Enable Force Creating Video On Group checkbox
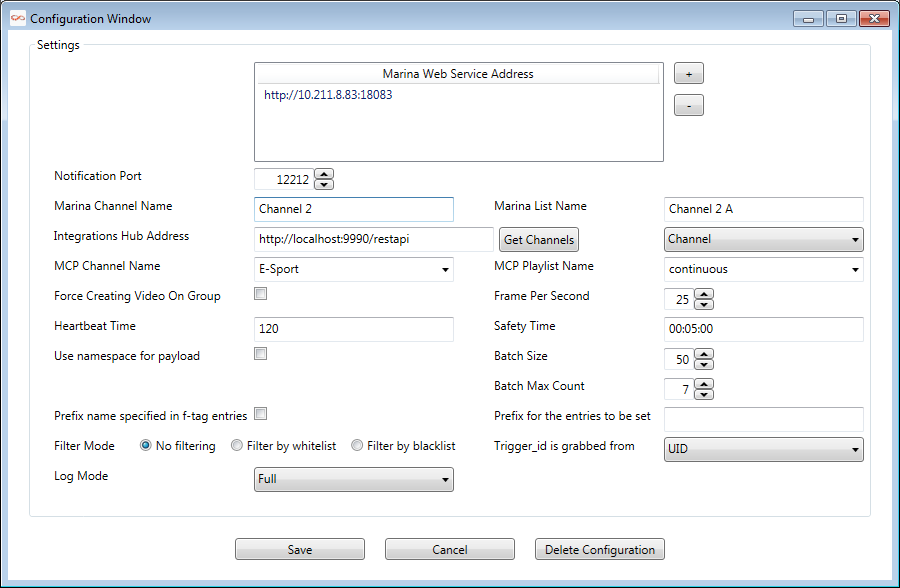The width and height of the screenshot is (900, 588). [261, 294]
